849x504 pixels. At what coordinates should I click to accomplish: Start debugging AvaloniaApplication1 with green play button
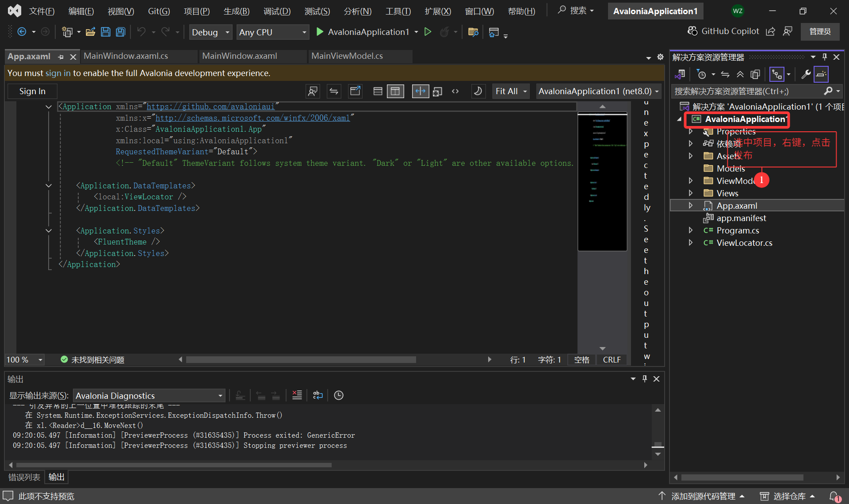pyautogui.click(x=320, y=32)
